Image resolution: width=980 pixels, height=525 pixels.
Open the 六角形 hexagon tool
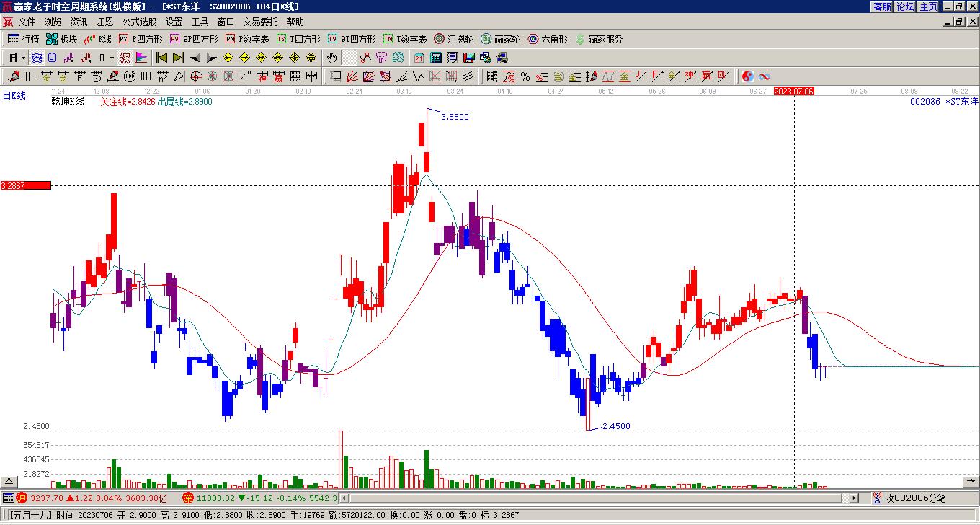tap(548, 39)
